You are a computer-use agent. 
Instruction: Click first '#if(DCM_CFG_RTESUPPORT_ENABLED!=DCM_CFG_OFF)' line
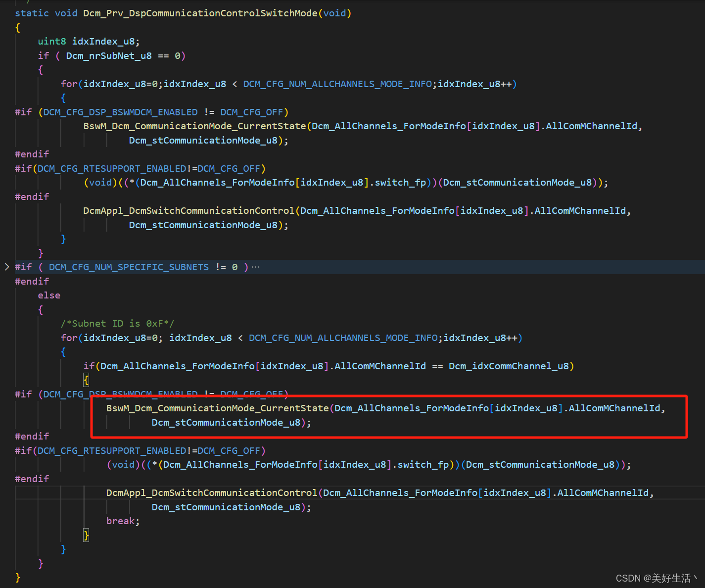pyautogui.click(x=140, y=169)
